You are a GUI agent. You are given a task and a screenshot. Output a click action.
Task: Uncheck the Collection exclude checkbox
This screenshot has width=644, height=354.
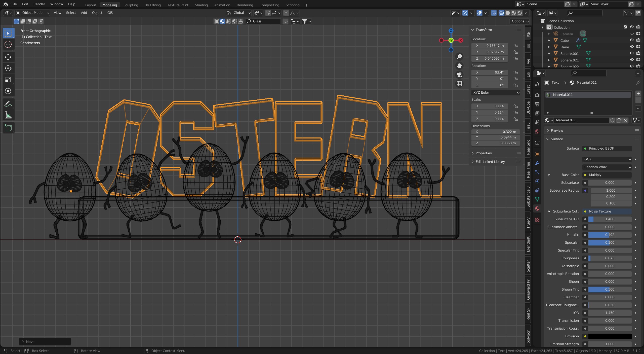click(625, 27)
